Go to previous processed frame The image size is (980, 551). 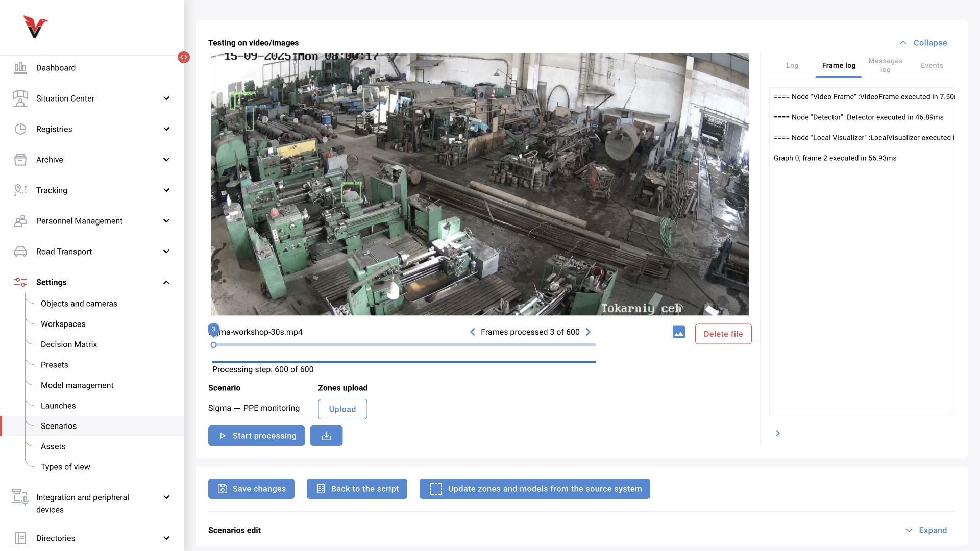coord(472,332)
